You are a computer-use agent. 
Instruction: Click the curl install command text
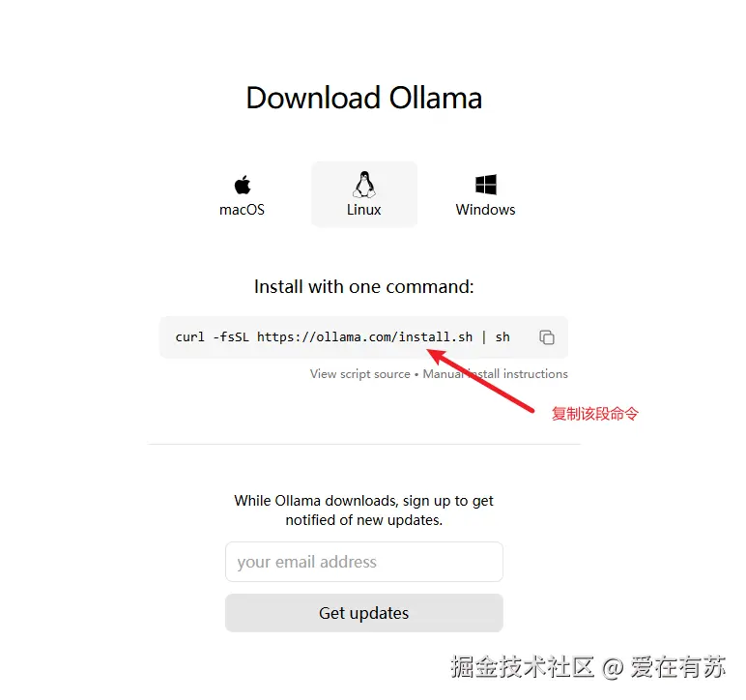click(x=342, y=336)
